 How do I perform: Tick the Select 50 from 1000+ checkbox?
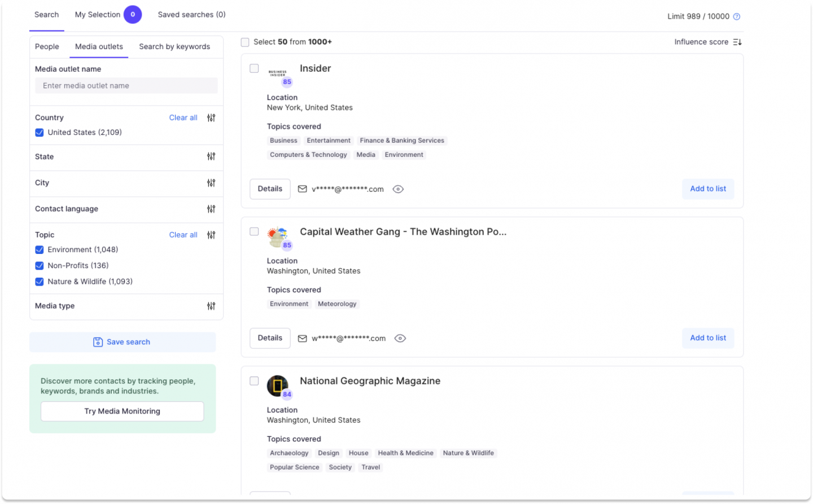coord(245,42)
